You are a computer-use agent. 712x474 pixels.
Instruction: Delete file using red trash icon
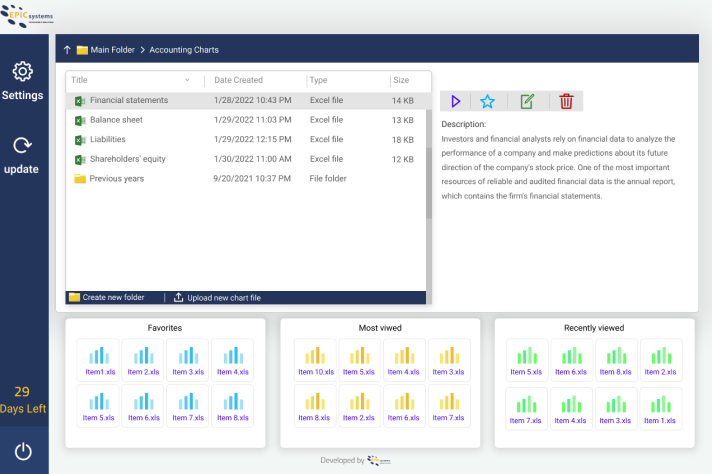566,101
